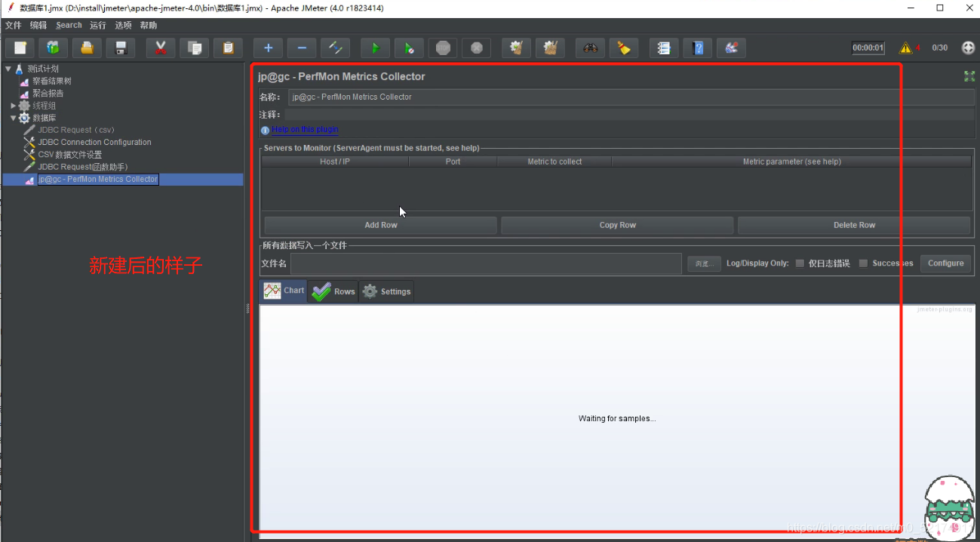
Task: Click the yellow warning log icon
Action: 905,48
